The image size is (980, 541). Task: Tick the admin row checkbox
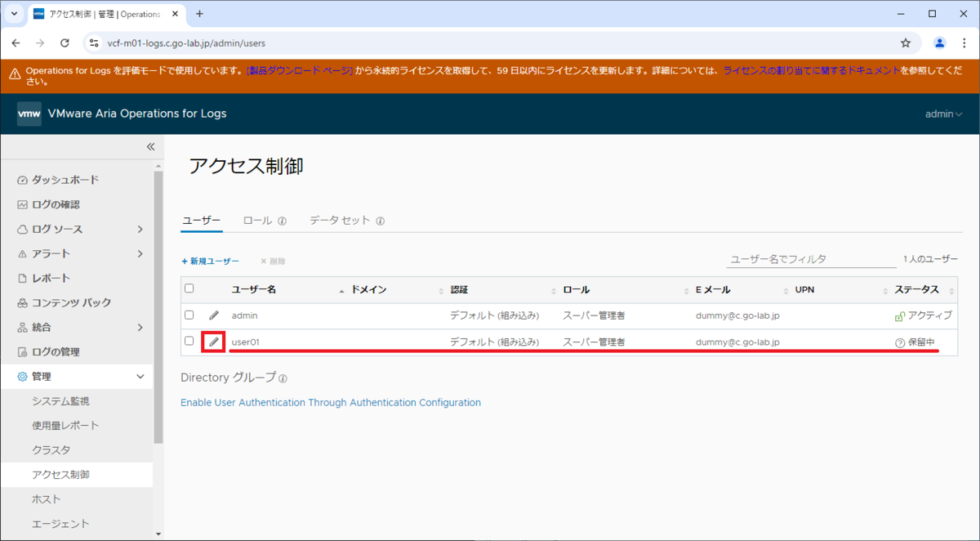[x=189, y=315]
